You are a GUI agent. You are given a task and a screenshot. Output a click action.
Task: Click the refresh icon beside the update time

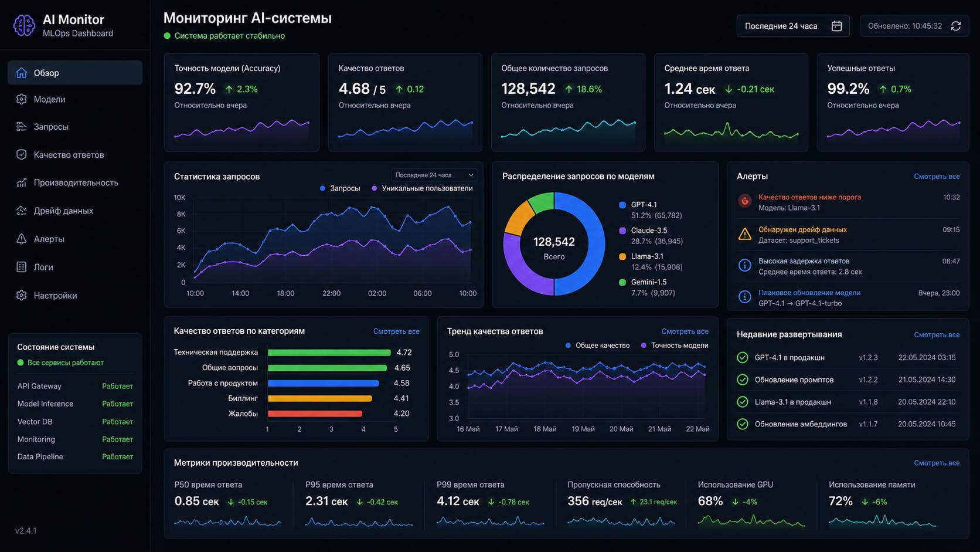pyautogui.click(x=955, y=26)
